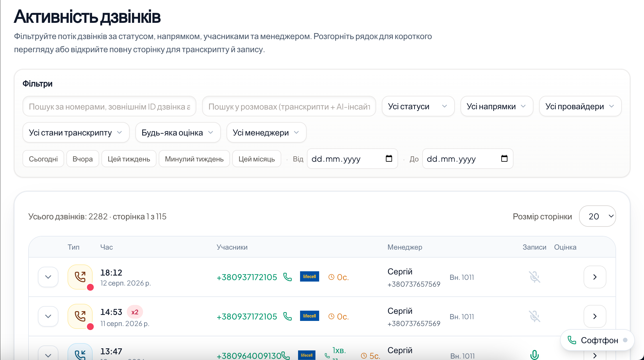Click phone number +380964009130
The height and width of the screenshot is (360, 644).
[x=249, y=356]
